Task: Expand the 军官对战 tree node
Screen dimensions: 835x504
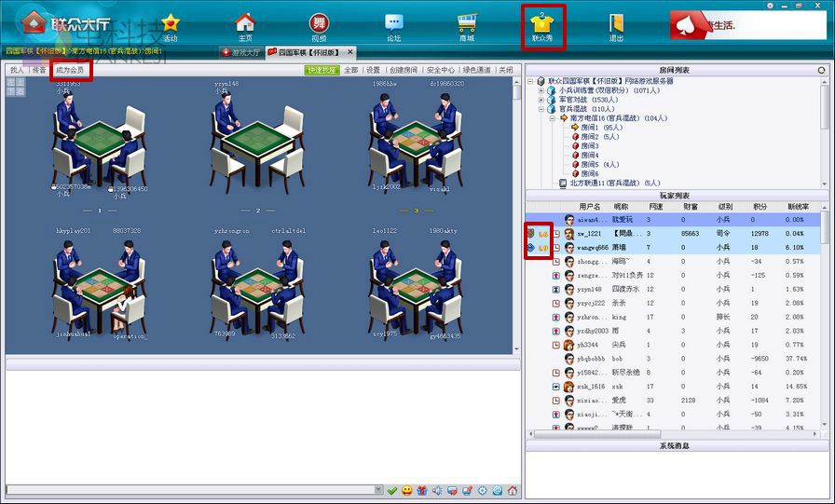Action: click(x=540, y=100)
